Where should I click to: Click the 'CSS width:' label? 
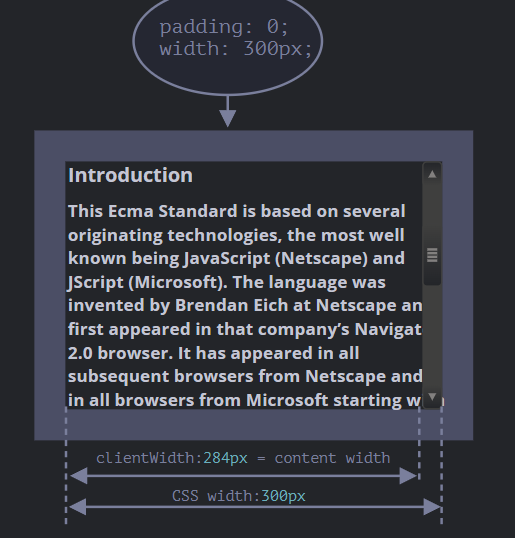(216, 496)
